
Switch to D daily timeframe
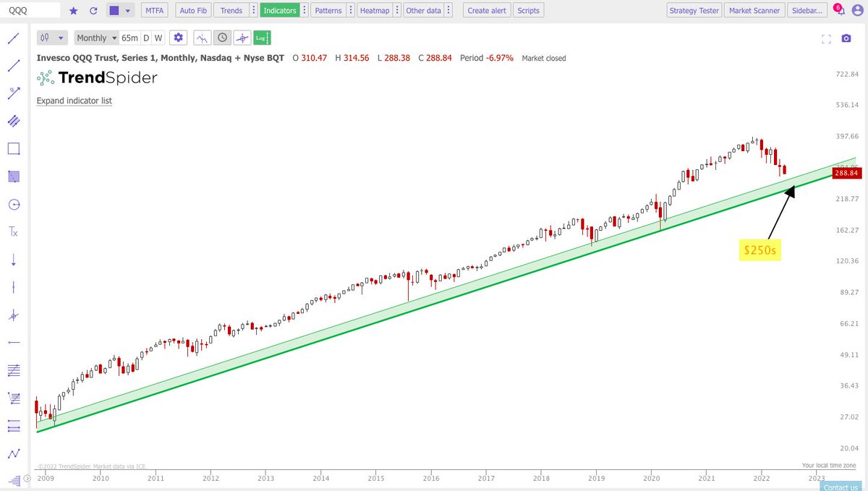146,38
